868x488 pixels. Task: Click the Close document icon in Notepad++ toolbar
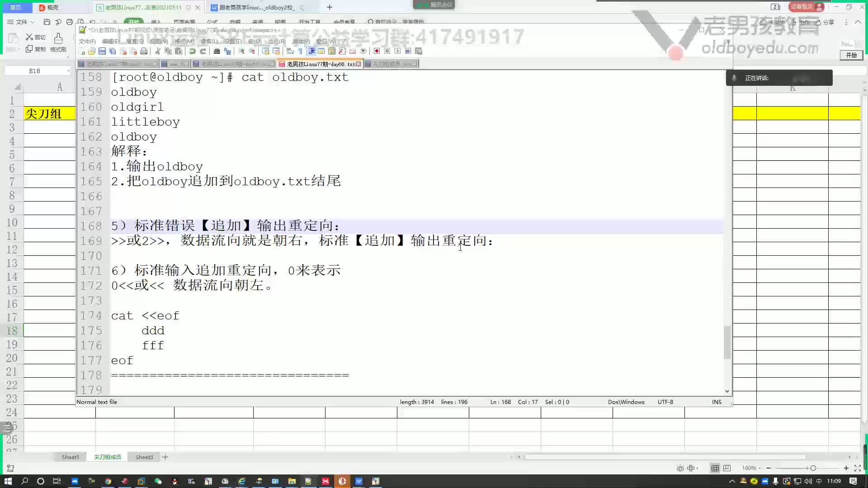click(x=123, y=51)
